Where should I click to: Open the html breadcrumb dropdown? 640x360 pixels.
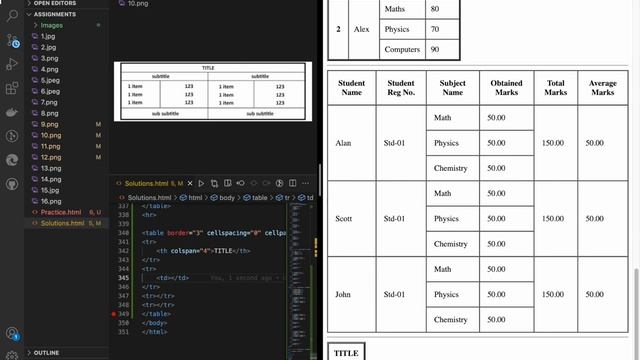[x=191, y=198]
